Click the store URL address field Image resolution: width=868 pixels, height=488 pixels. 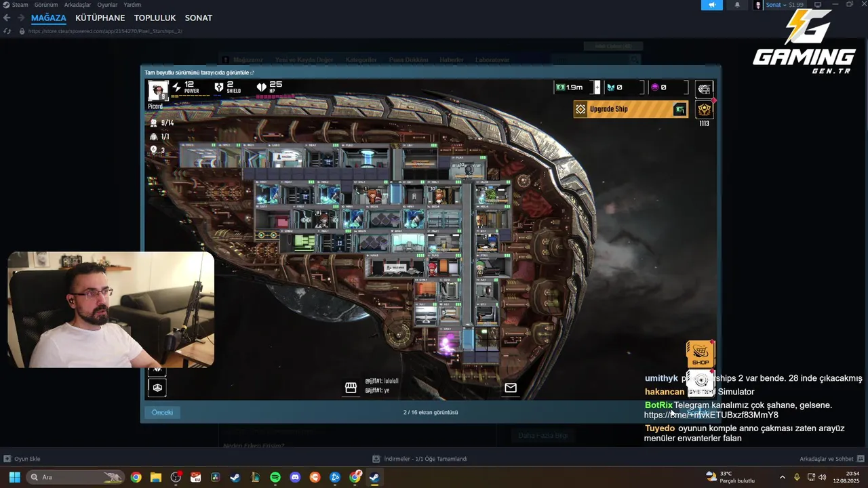(105, 31)
